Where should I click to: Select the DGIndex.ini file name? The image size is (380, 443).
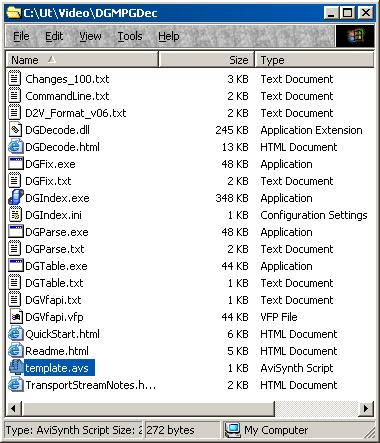[53, 215]
